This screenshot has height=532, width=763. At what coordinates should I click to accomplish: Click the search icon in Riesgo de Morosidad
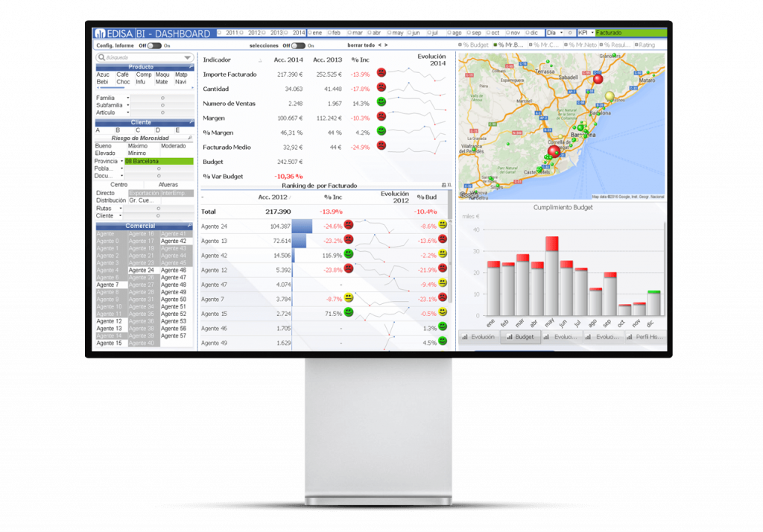(x=191, y=137)
